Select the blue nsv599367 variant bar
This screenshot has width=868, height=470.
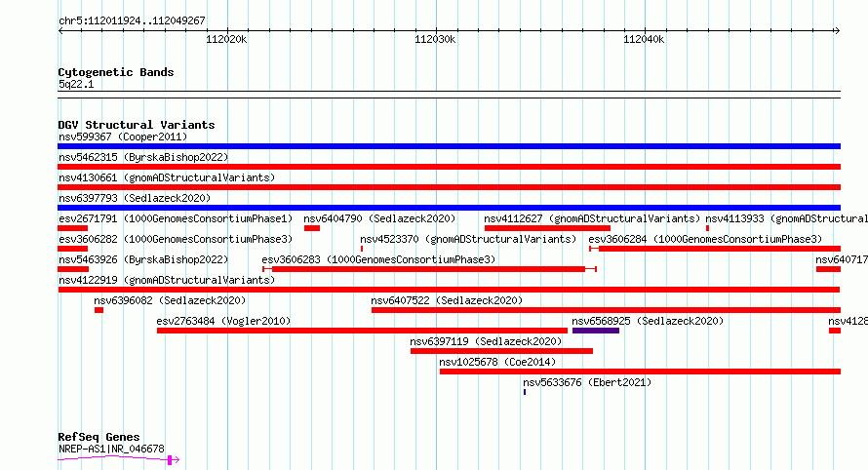[x=449, y=146]
